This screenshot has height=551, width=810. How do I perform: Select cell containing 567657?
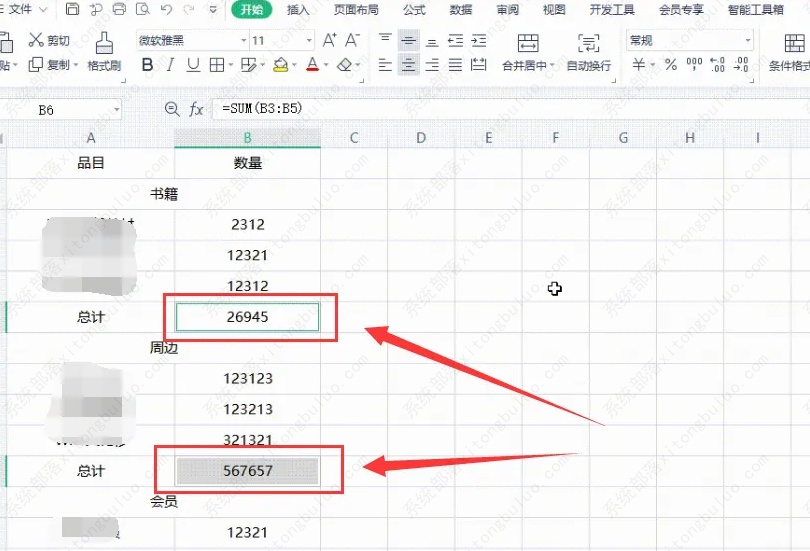tap(248, 470)
